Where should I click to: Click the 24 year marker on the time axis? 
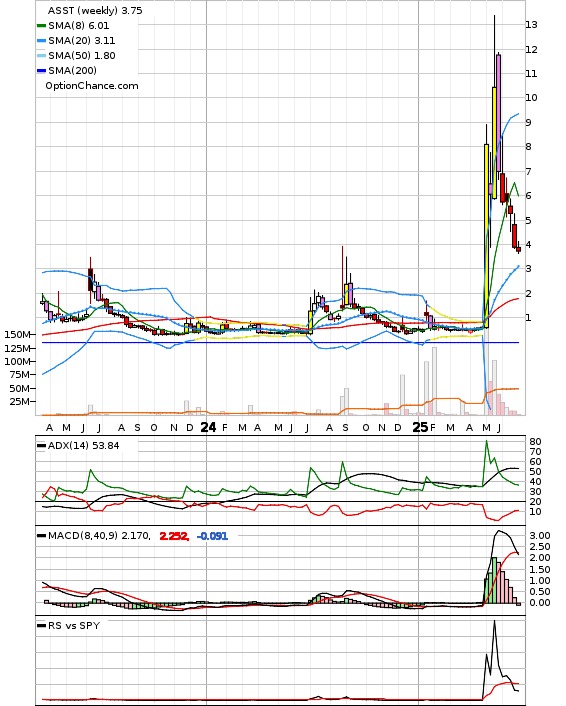208,427
